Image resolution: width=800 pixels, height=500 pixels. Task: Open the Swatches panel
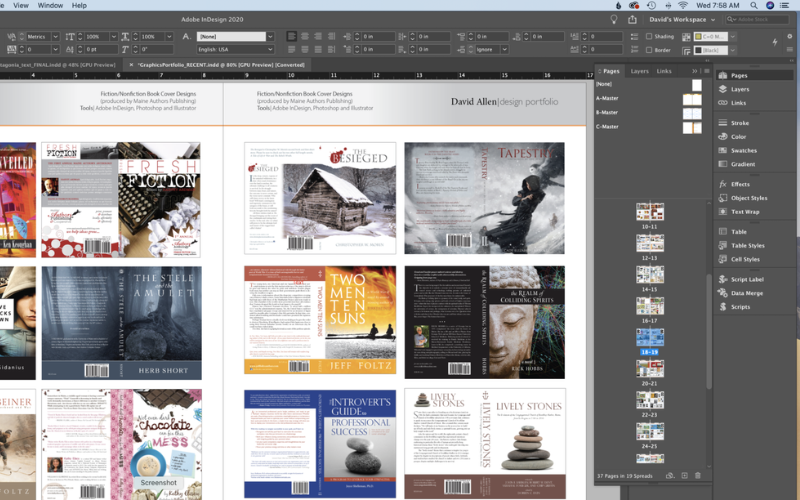[x=743, y=150]
